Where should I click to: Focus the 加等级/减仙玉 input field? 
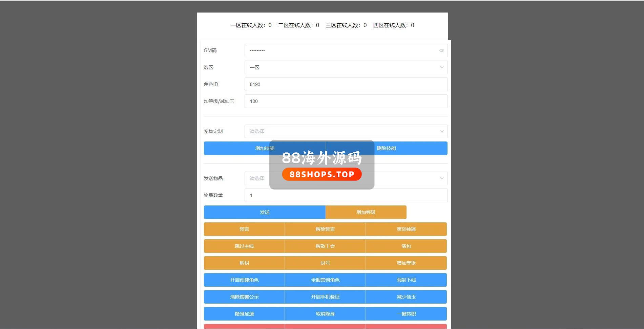point(346,101)
